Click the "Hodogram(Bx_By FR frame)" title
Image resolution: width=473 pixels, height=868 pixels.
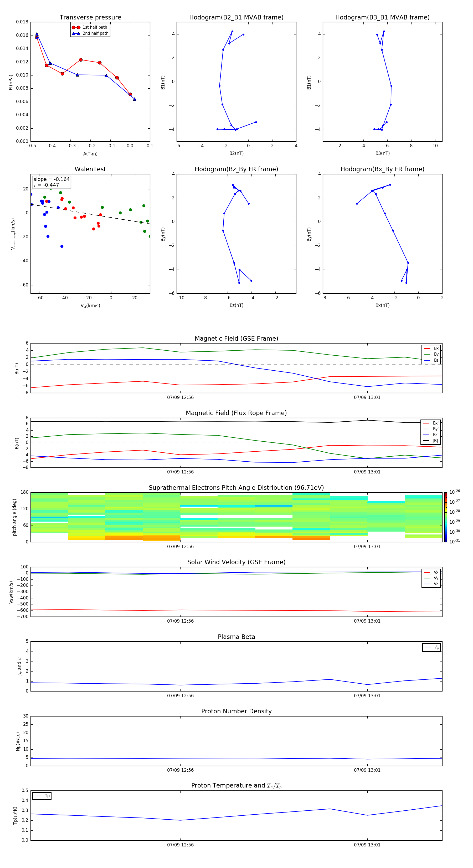tap(382, 169)
